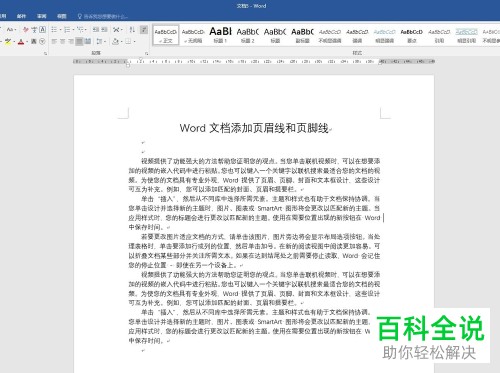The width and height of the screenshot is (500, 373).
Task: Click the Tell Me lightbulb search box
Action: 103,16
